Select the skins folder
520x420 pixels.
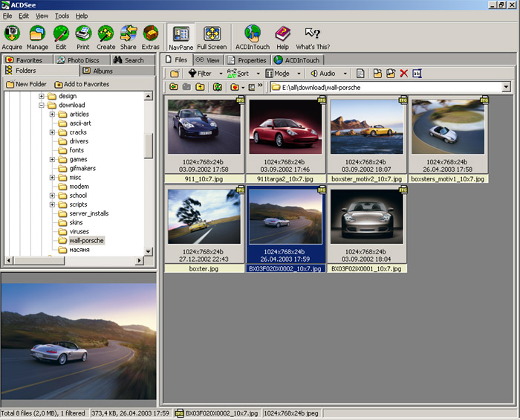pyautogui.click(x=76, y=222)
